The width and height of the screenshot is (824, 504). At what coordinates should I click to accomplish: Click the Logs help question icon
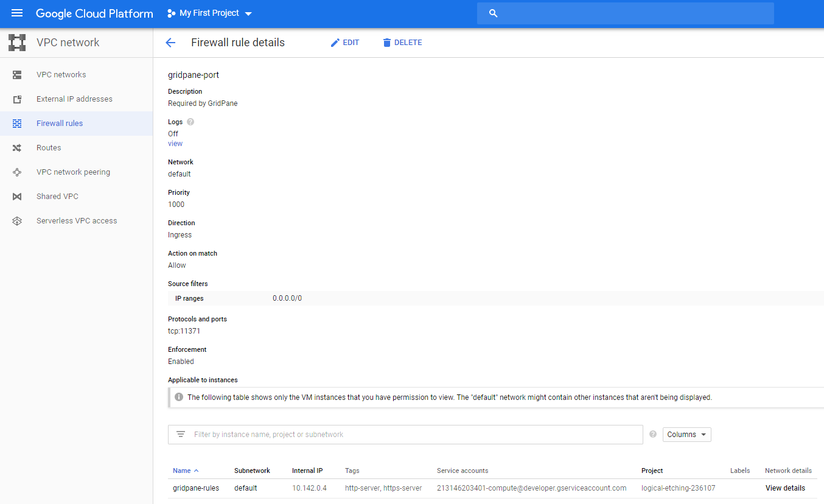(190, 122)
